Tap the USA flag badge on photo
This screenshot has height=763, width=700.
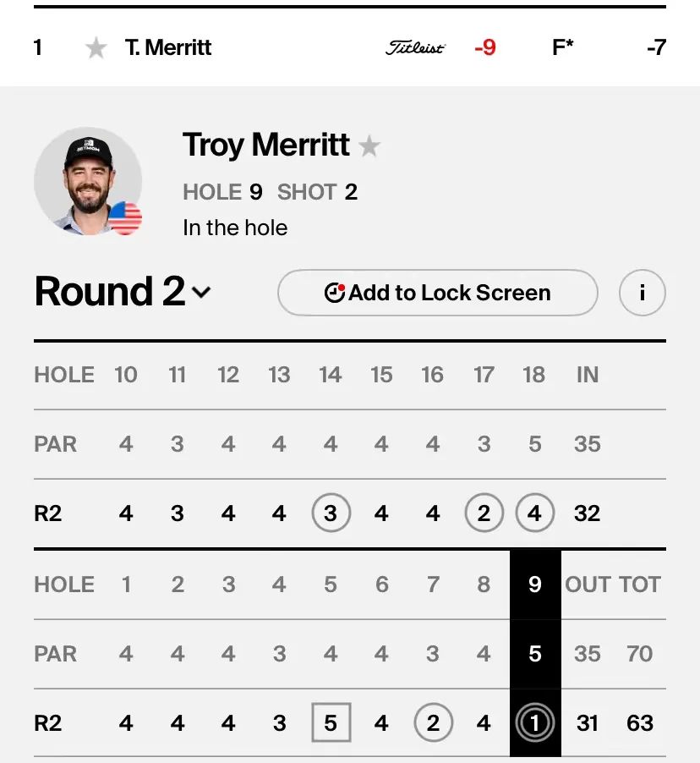point(125,218)
